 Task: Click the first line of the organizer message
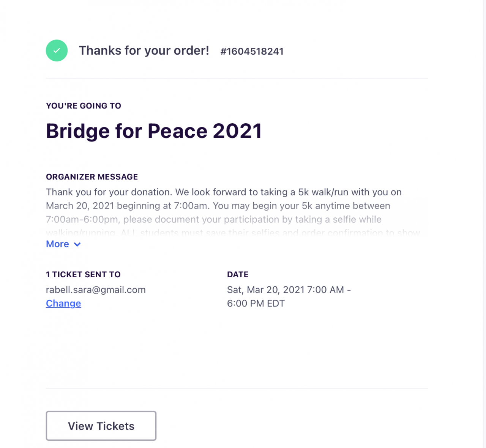(224, 192)
